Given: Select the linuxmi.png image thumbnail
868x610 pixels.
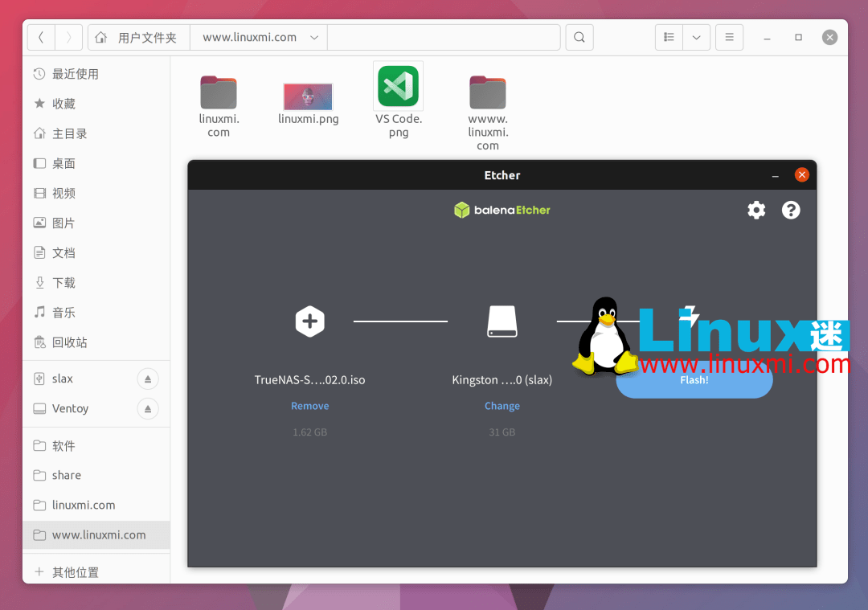Looking at the screenshot, I should click(309, 97).
